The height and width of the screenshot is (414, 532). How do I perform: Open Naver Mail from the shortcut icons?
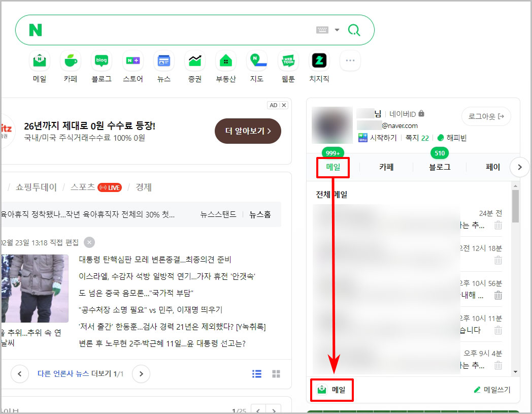coord(40,60)
